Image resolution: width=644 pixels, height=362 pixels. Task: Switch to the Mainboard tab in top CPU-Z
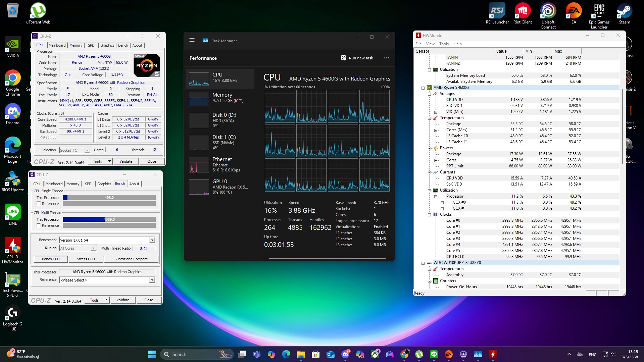point(57,45)
